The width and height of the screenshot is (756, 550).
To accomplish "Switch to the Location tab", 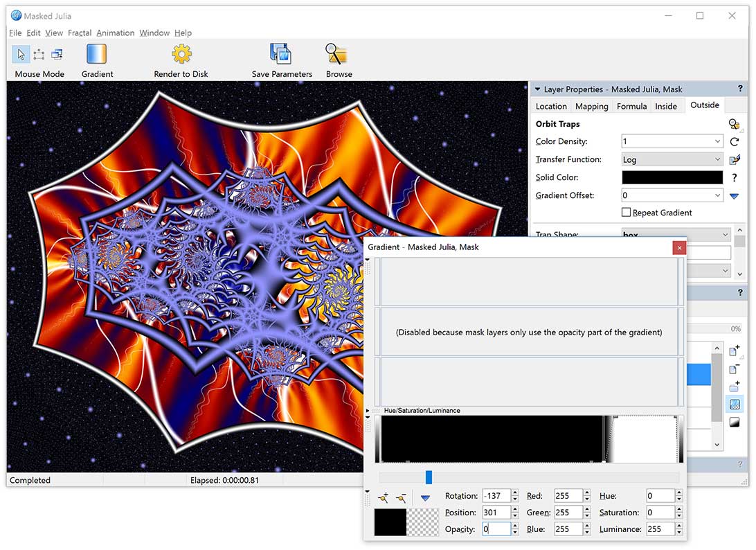I will [x=551, y=106].
